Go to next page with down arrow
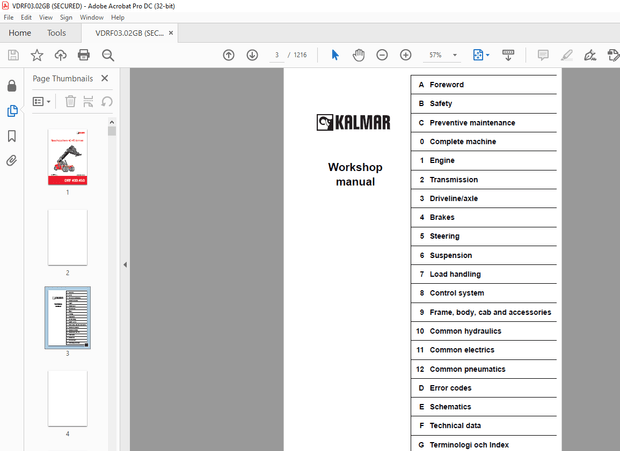This screenshot has height=451, width=620. pyautogui.click(x=253, y=55)
